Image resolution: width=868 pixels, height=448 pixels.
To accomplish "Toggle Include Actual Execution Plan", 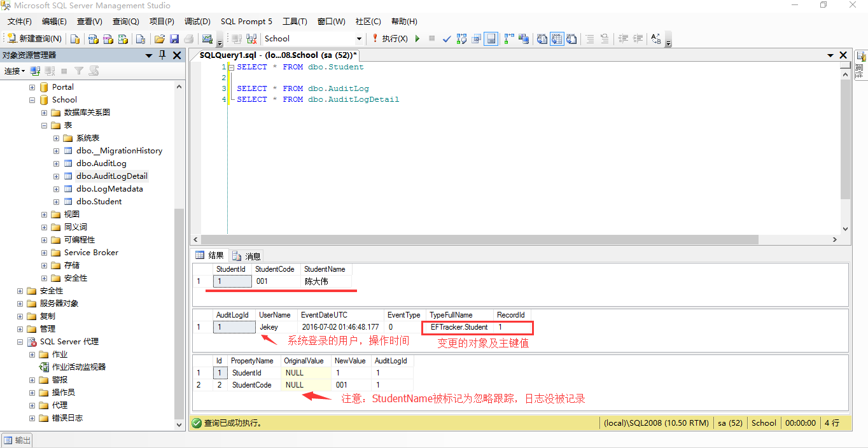I will point(510,39).
